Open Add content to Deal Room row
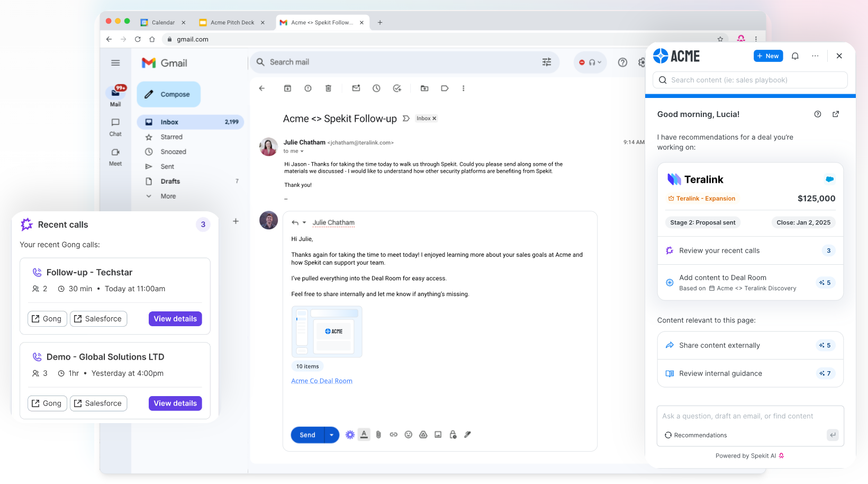 750,282
